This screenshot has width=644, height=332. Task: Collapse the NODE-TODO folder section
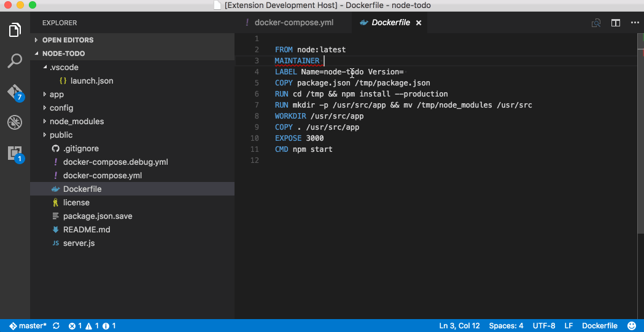tap(132, 53)
